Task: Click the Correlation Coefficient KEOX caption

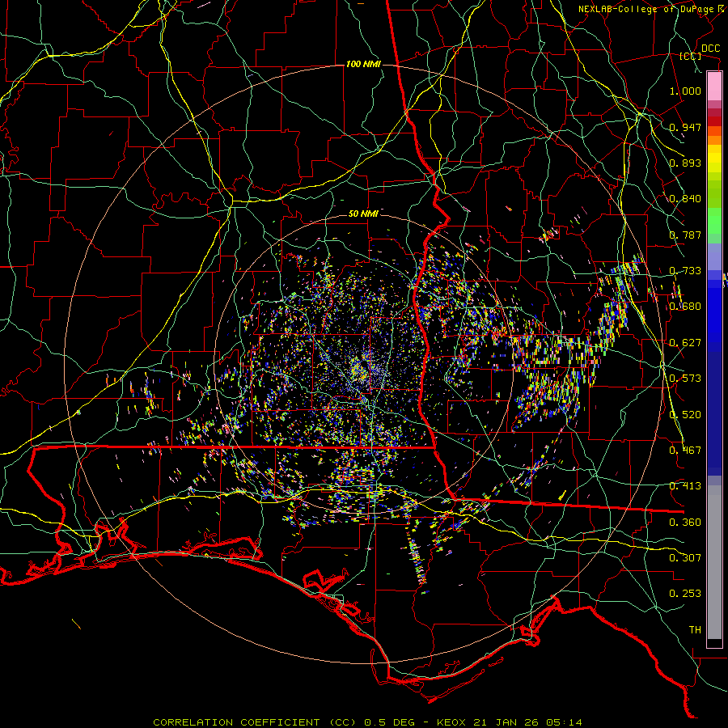Action: [367, 722]
